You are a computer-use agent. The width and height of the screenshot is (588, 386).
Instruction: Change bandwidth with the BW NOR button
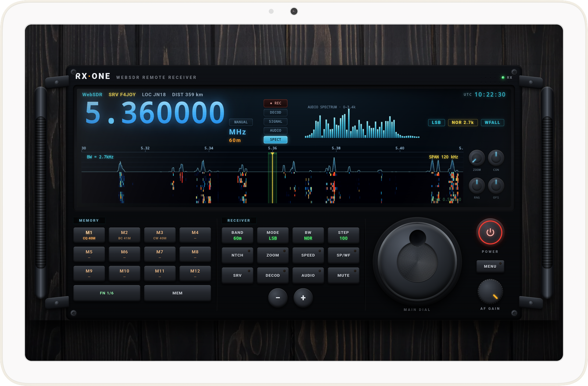(308, 235)
